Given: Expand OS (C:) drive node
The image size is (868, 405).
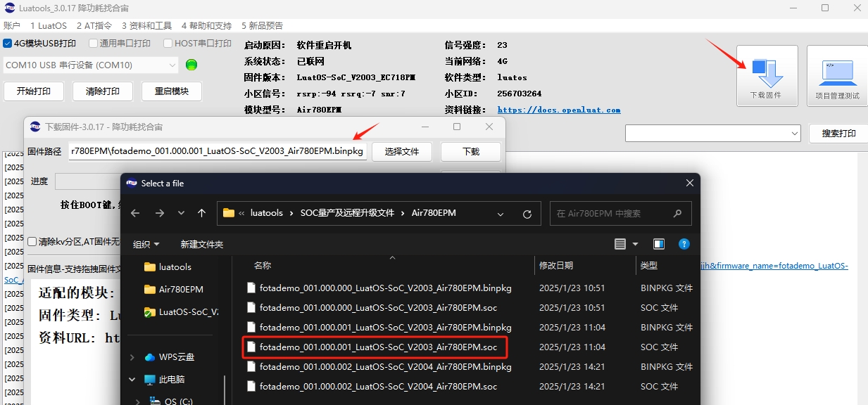Looking at the screenshot, I should tap(139, 401).
